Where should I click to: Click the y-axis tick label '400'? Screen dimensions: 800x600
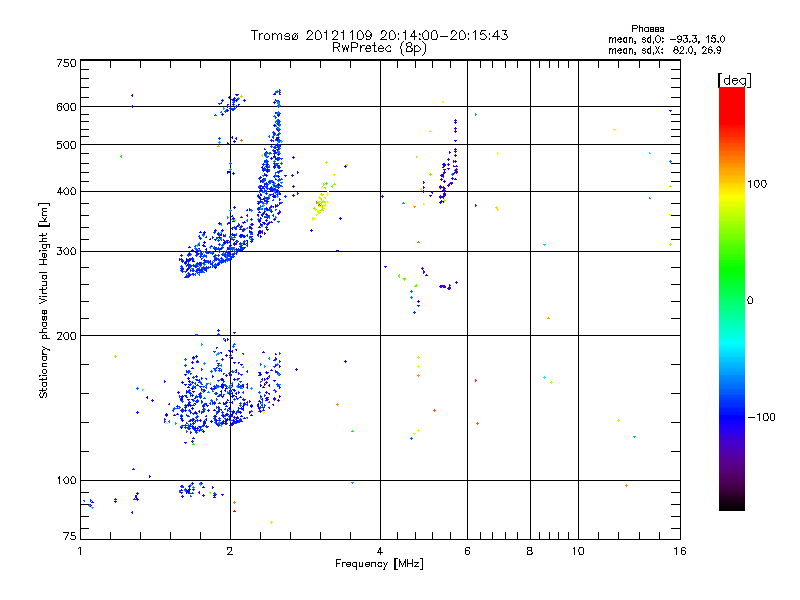click(66, 192)
